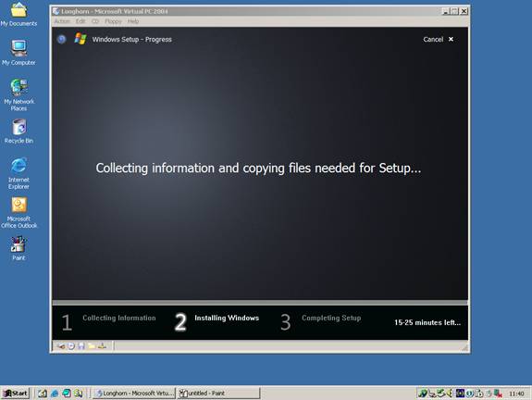This screenshot has width=532, height=400.
Task: Click the 'Collecting information and copying files' message
Action: click(x=258, y=169)
